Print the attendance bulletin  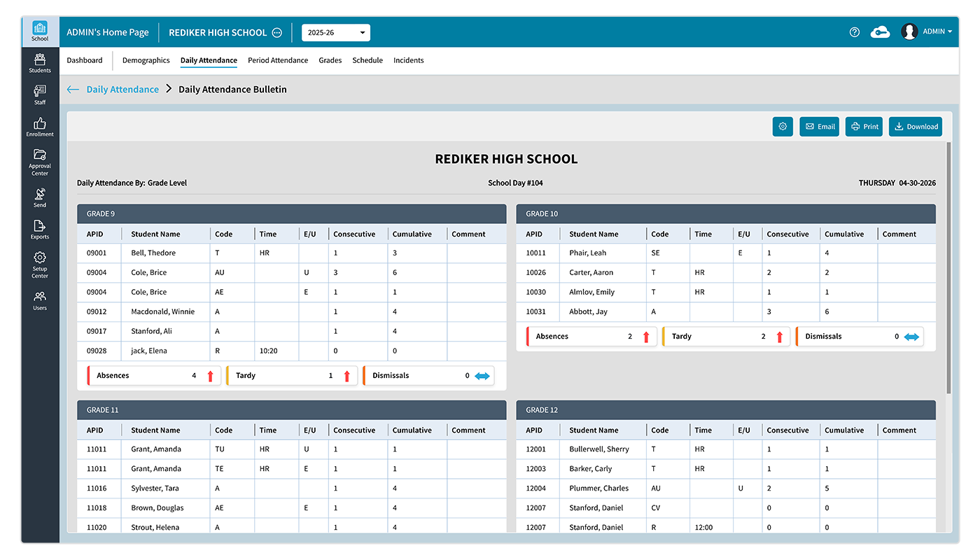[x=864, y=127]
